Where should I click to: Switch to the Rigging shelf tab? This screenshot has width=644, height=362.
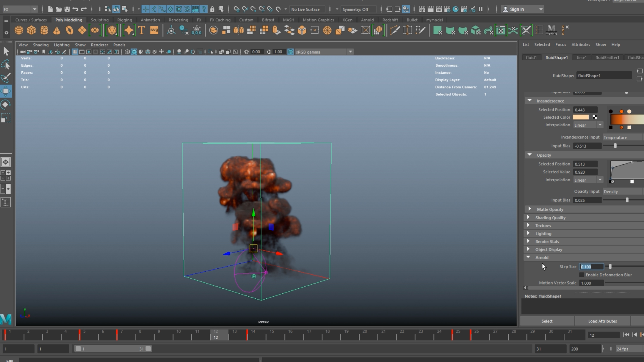pyautogui.click(x=124, y=20)
